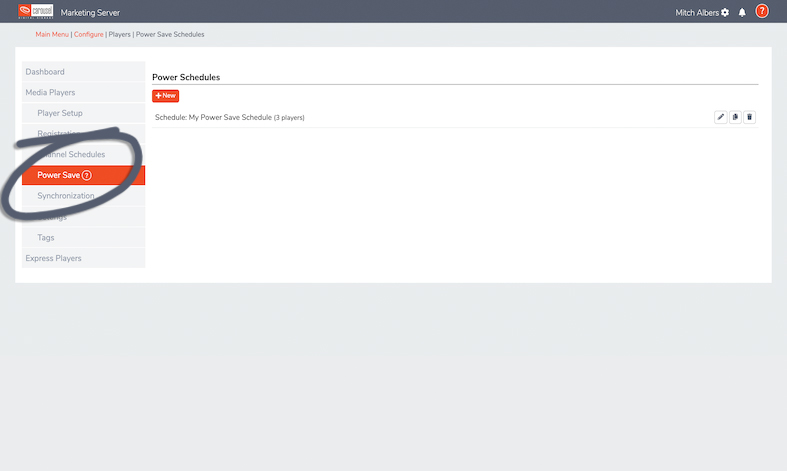Viewport: 787px width, 471px height.
Task: Open the Configure breadcrumb link
Action: pos(88,35)
